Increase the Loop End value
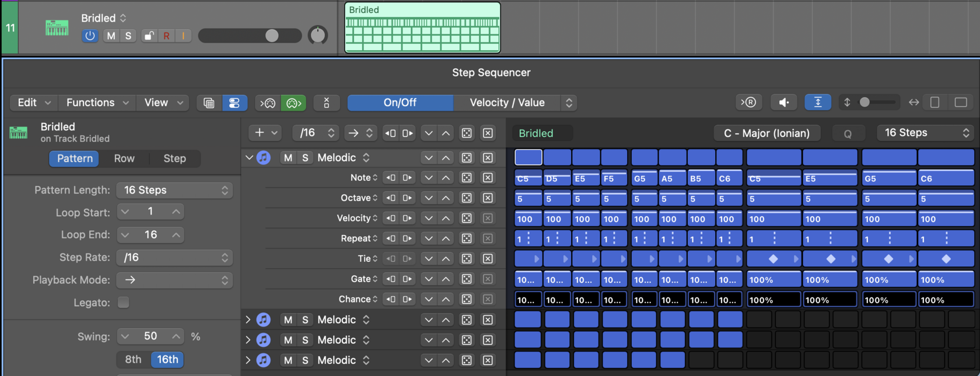This screenshot has height=376, width=980. 176,234
